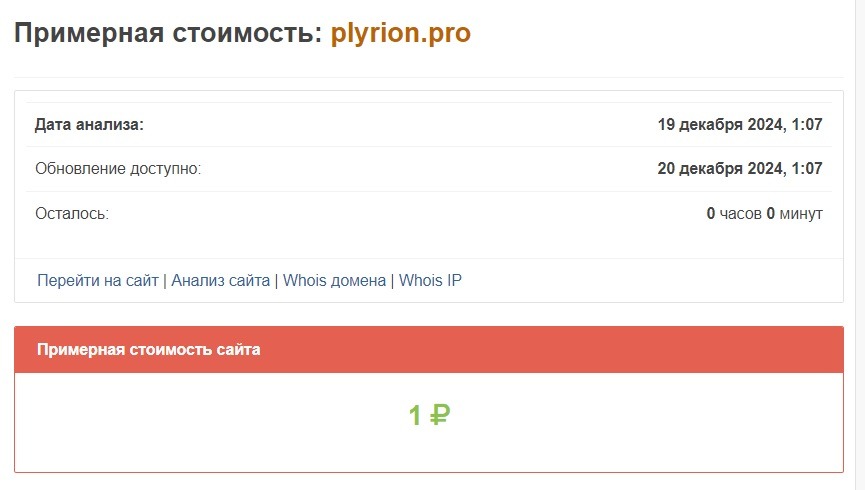Click the "Осталось:" label

pos(71,213)
